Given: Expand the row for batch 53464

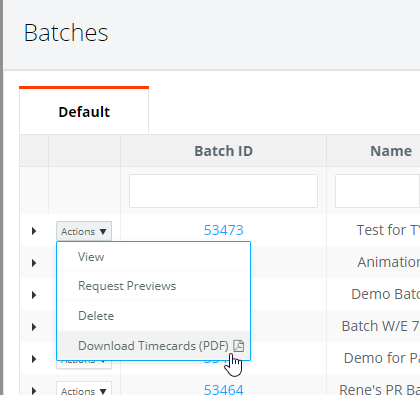Looking at the screenshot, I should coord(34,390).
